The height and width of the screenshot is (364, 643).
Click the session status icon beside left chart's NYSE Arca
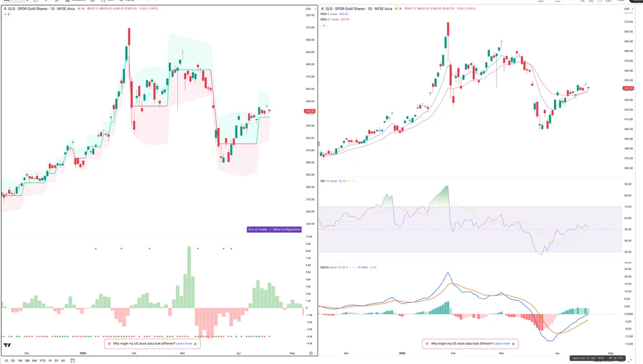click(x=79, y=9)
